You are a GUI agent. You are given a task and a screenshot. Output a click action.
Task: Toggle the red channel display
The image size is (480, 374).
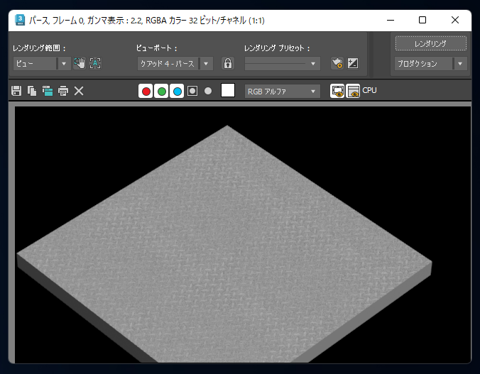(x=146, y=91)
